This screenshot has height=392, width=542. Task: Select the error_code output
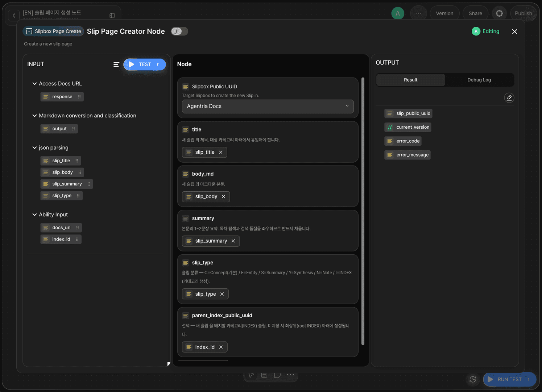pyautogui.click(x=403, y=141)
